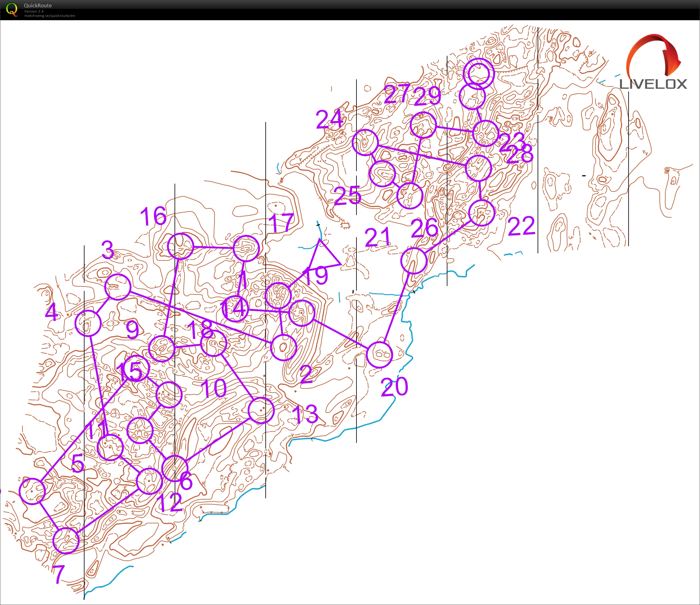The image size is (700, 605).
Task: Select control number label 9
Action: pyautogui.click(x=132, y=330)
